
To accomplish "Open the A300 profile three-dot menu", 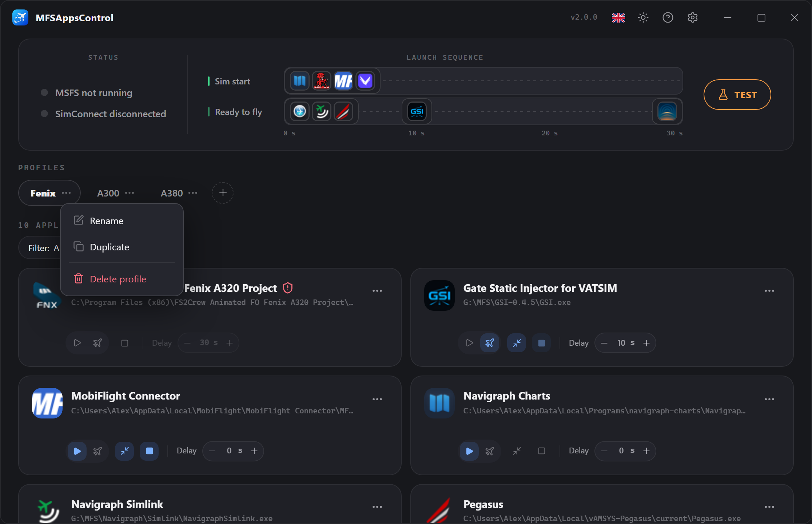I will (130, 193).
